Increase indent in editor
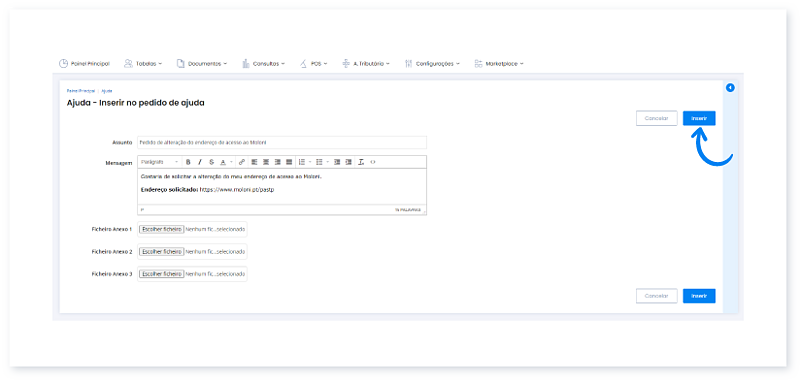 point(348,162)
